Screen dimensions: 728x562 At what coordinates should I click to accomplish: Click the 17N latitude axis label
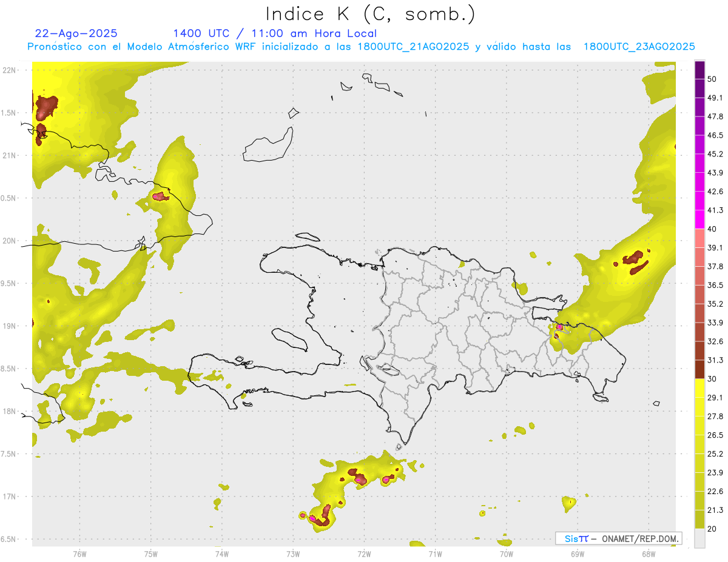(x=9, y=497)
